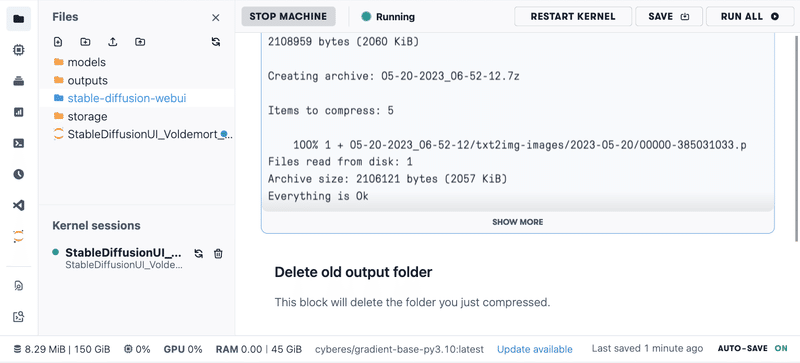Open the Terminal icon in left sidebar
Image resolution: width=800 pixels, height=363 pixels.
19,143
